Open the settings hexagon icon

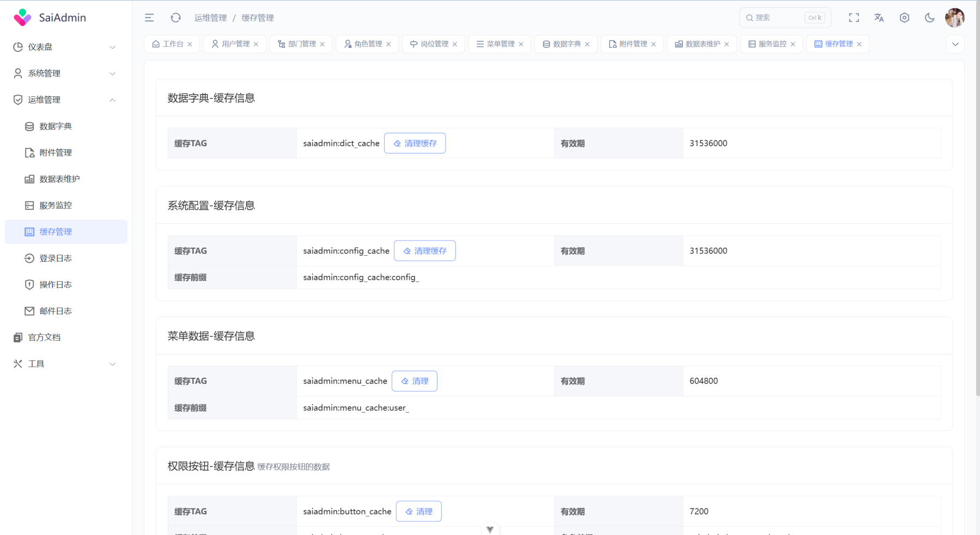(904, 18)
